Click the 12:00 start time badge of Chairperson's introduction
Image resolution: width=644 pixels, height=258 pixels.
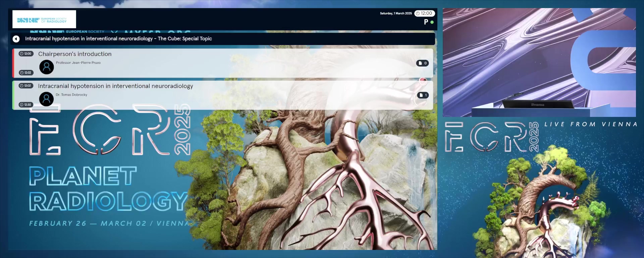(x=26, y=54)
